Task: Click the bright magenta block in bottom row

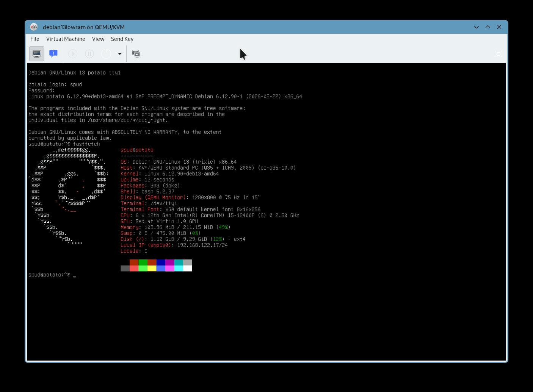Action: [170, 269]
